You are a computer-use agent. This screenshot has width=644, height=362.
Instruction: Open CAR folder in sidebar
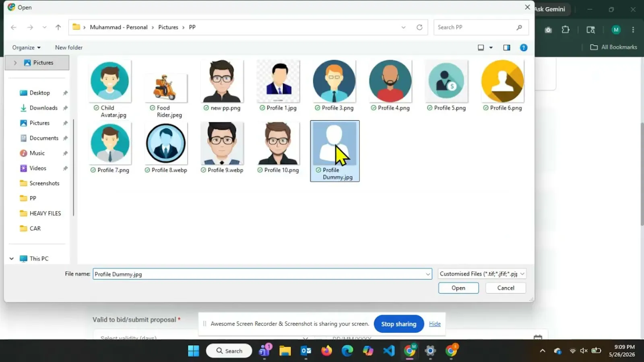pos(35,228)
